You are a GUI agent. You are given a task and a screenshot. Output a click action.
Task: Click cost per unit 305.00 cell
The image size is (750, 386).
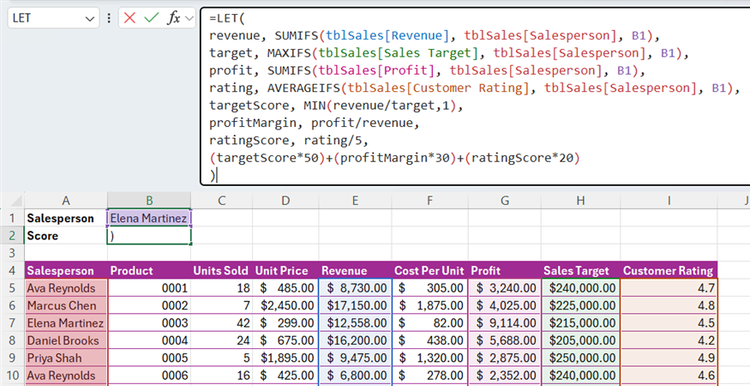coord(430,288)
